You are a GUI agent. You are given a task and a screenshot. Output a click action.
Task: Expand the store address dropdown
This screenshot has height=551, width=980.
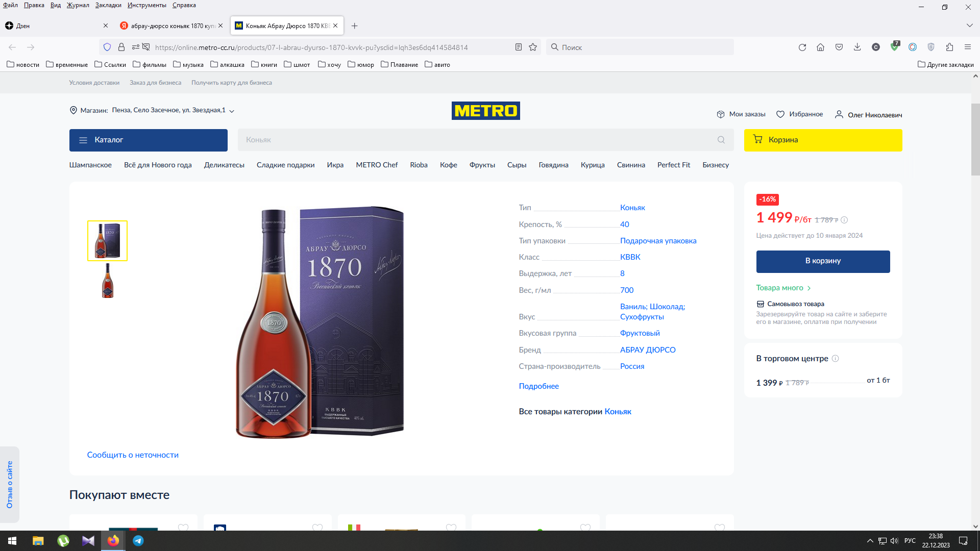tap(232, 111)
